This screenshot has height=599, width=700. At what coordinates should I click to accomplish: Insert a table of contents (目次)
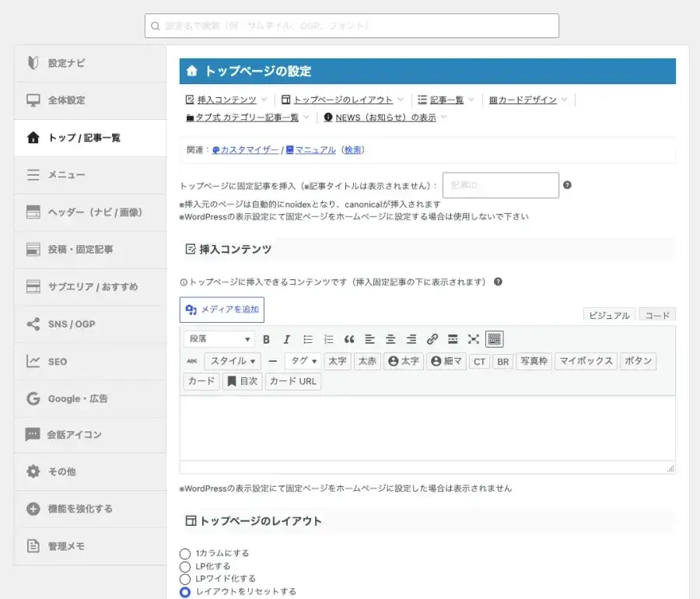click(x=243, y=382)
